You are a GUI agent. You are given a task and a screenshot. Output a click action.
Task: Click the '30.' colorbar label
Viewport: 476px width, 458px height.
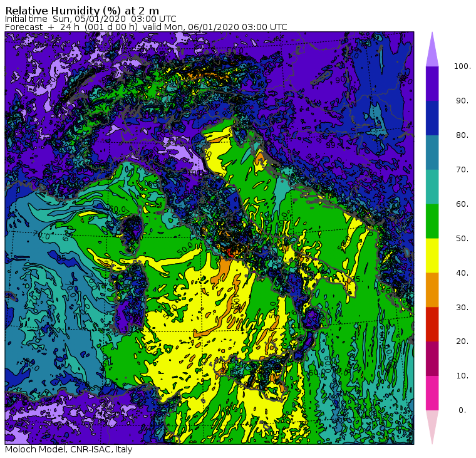pyautogui.click(x=462, y=308)
